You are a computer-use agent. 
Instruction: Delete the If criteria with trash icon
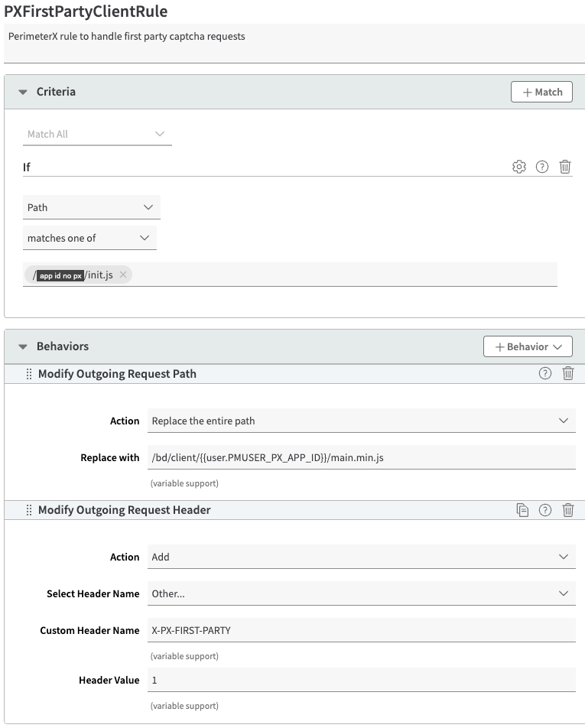(565, 167)
